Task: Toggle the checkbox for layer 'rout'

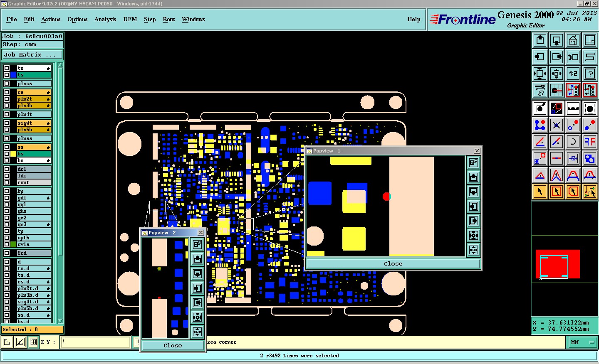Action: 7,182
